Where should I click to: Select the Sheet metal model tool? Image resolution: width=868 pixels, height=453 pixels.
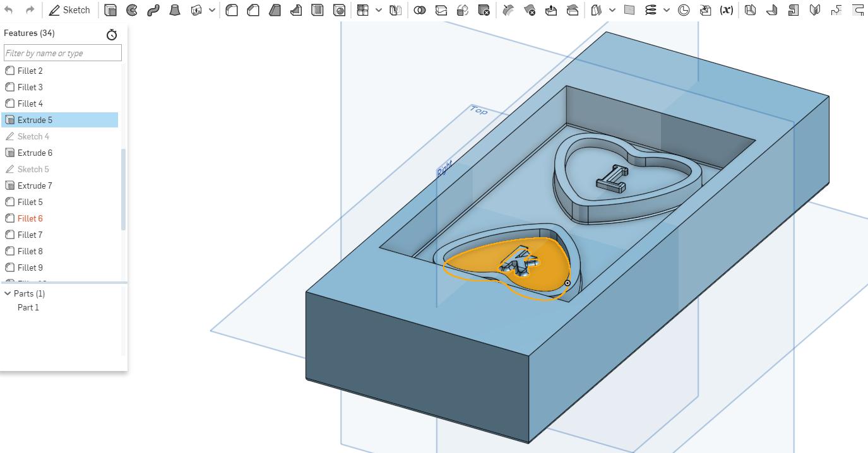click(x=750, y=10)
